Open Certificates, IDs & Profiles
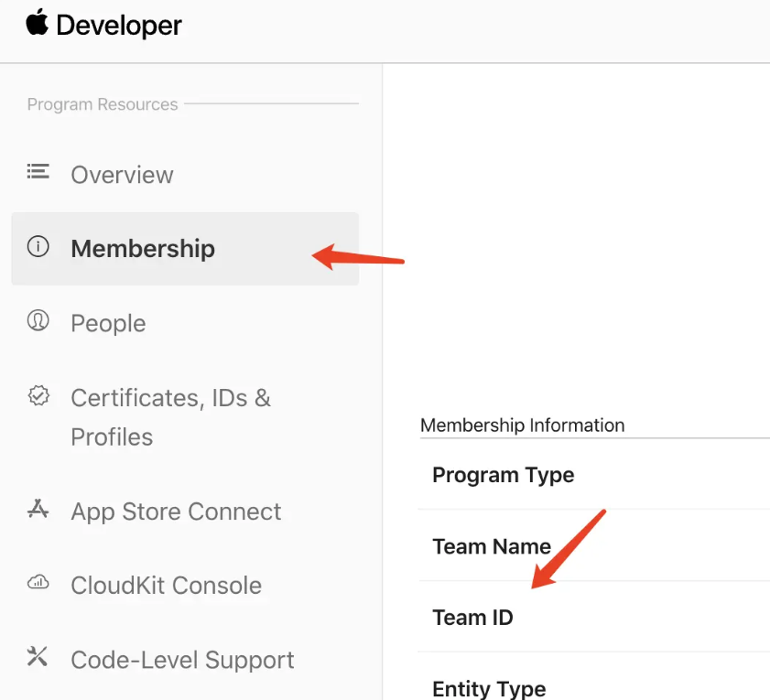770x700 pixels. click(x=171, y=417)
